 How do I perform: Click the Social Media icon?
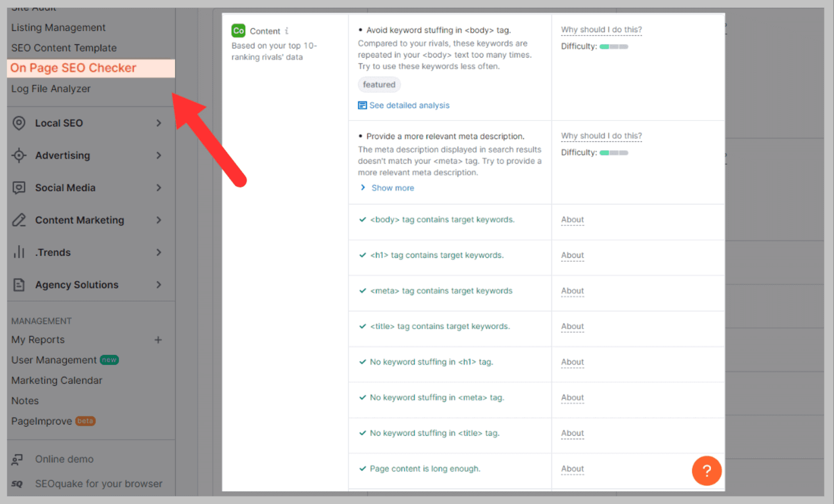[x=19, y=188]
